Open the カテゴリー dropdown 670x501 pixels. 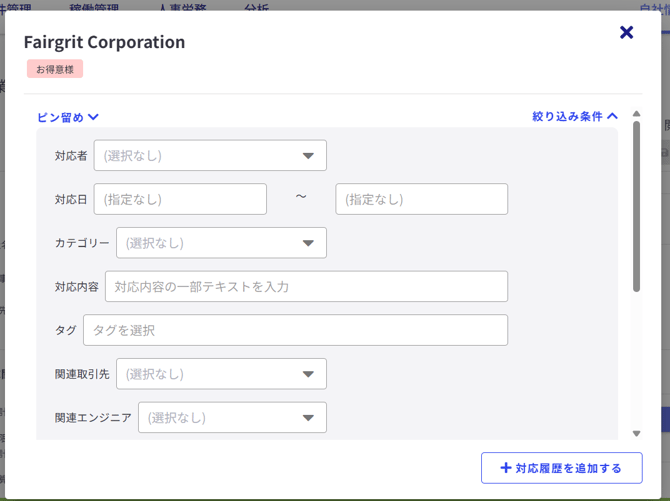pyautogui.click(x=221, y=243)
